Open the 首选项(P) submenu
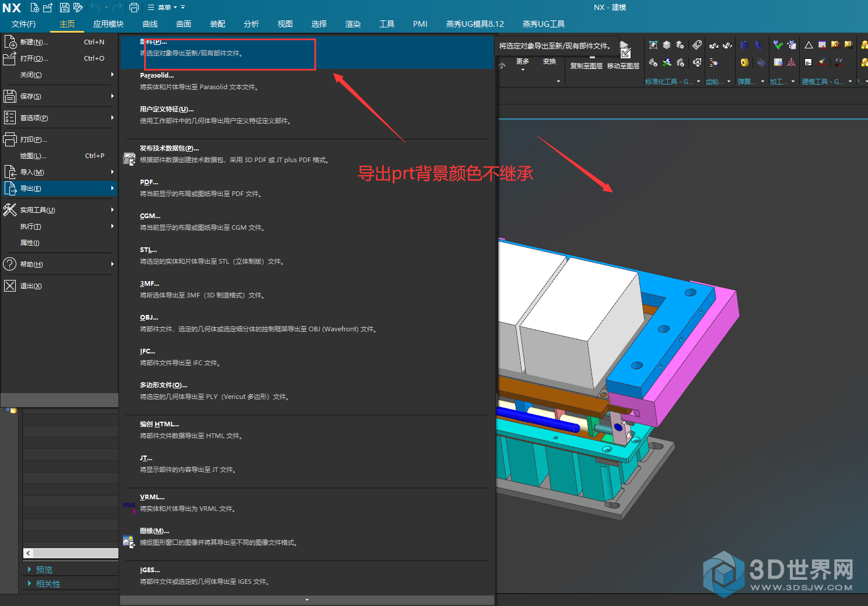This screenshot has width=868, height=606. pyautogui.click(x=60, y=118)
